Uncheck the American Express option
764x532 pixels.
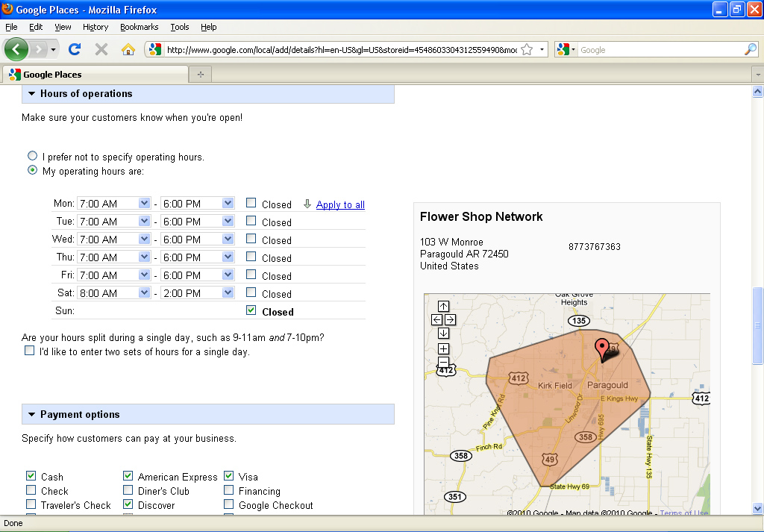128,475
